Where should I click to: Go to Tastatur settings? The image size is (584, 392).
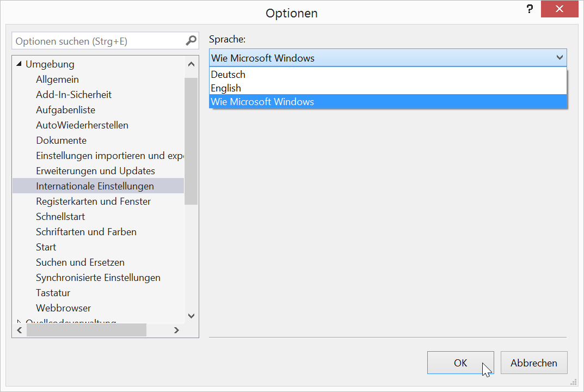click(x=53, y=293)
